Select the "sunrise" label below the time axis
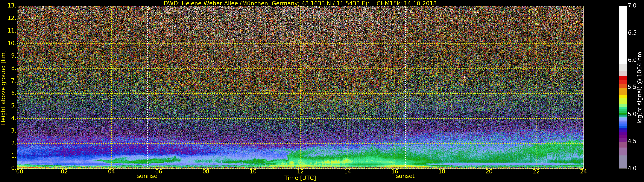Screen dimensions: 644x182 (x=147, y=176)
